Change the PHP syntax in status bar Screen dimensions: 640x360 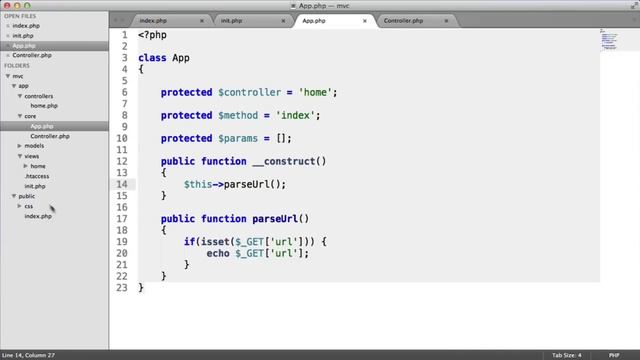coord(614,355)
